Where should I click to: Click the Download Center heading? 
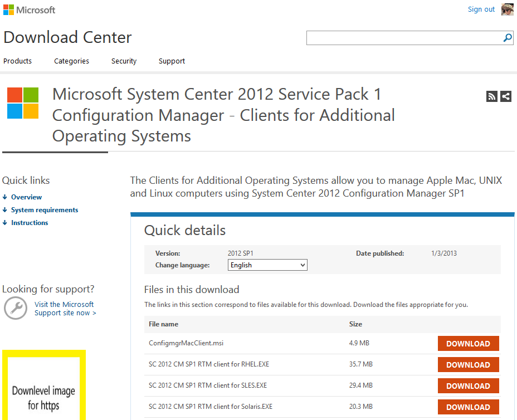tap(67, 37)
